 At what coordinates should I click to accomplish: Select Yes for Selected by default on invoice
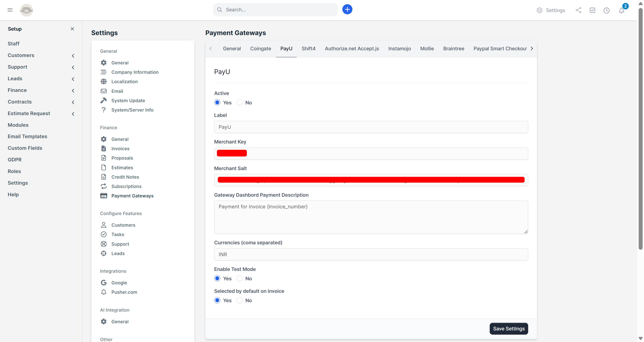(217, 300)
